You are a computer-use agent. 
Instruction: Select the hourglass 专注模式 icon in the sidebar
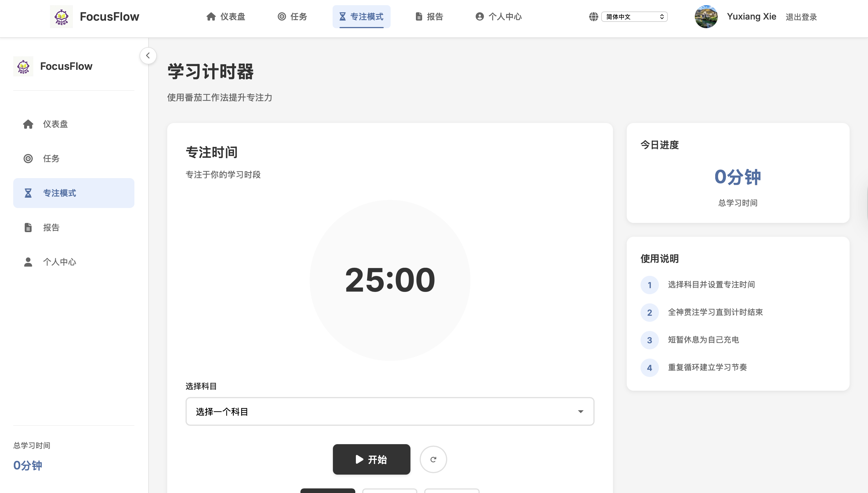28,193
